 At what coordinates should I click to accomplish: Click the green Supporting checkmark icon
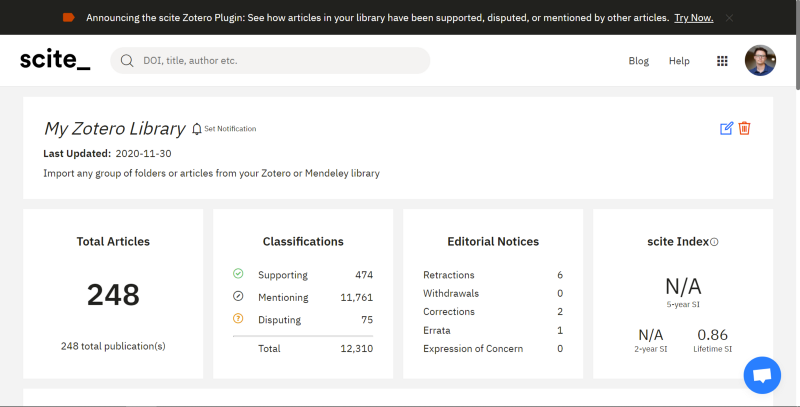click(238, 274)
